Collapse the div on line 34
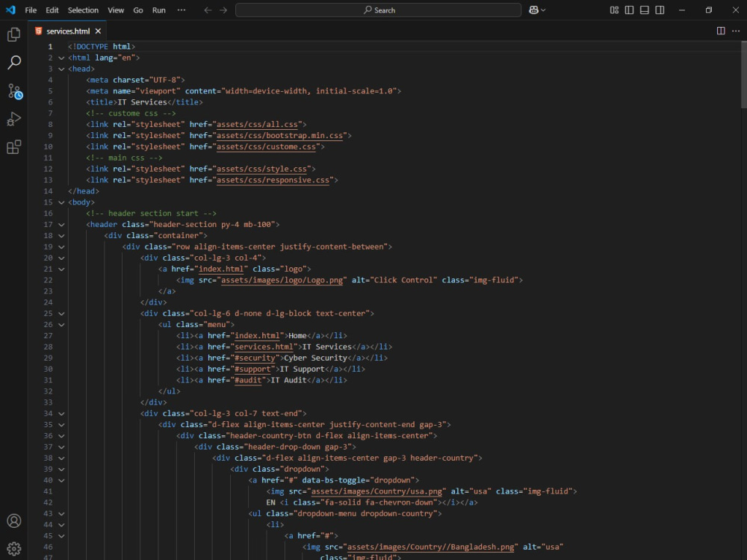The image size is (747, 560). [x=61, y=414]
